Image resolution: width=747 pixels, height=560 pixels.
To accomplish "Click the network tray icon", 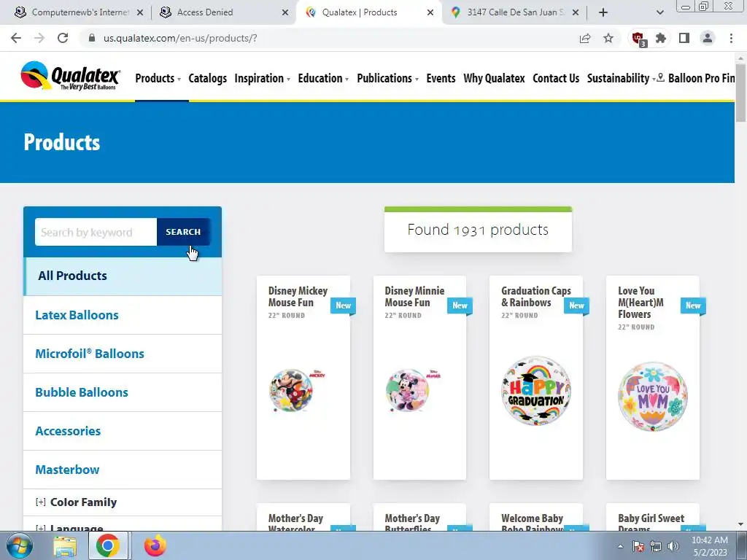I will pos(656,546).
